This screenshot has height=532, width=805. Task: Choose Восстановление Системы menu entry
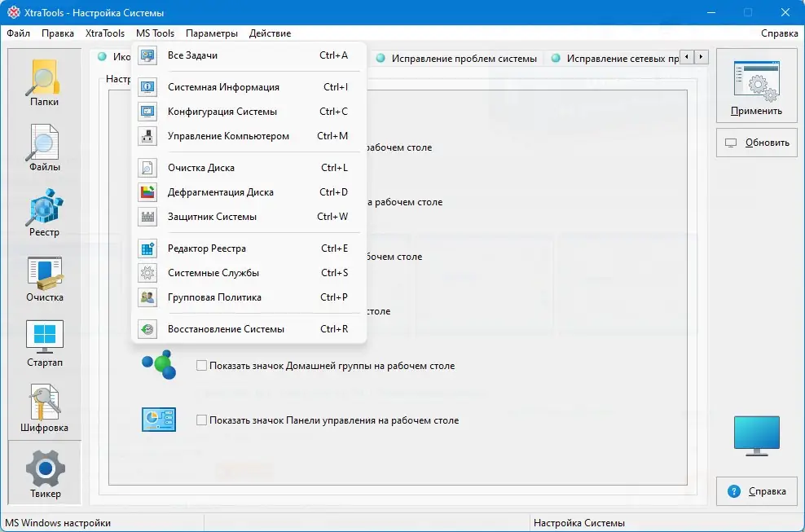[x=249, y=329]
